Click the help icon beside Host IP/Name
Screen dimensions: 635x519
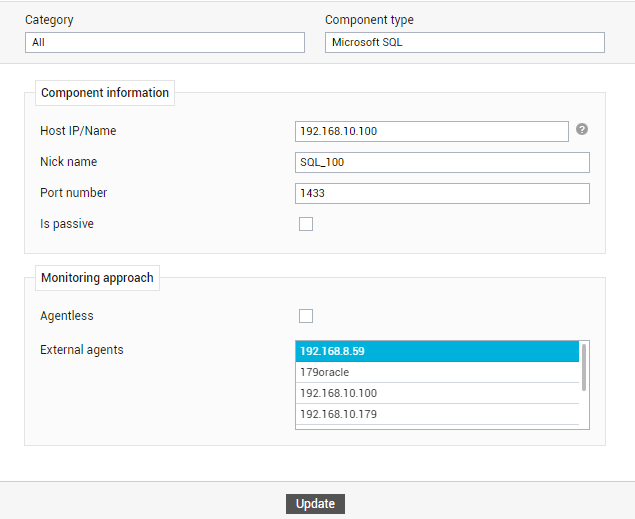click(x=582, y=130)
